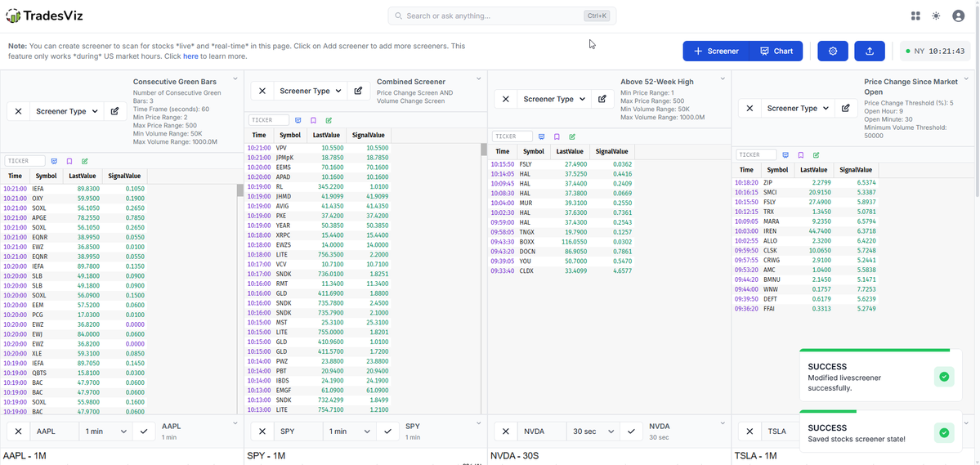Close the TSLA chart panel

click(750, 431)
